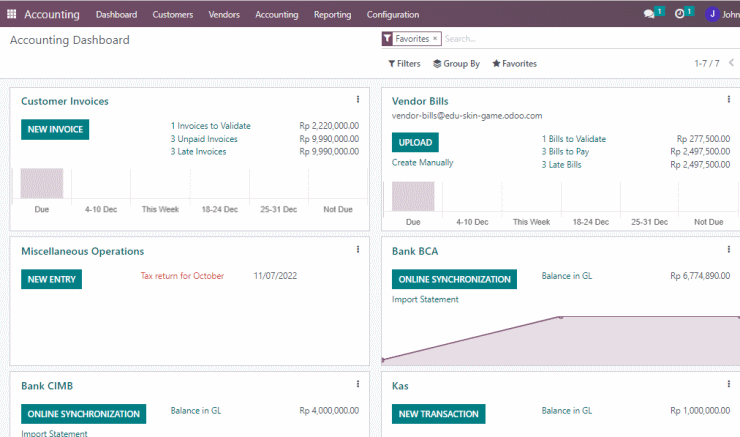Open 1 Invoices to Validate link
The image size is (740, 437).
click(210, 126)
